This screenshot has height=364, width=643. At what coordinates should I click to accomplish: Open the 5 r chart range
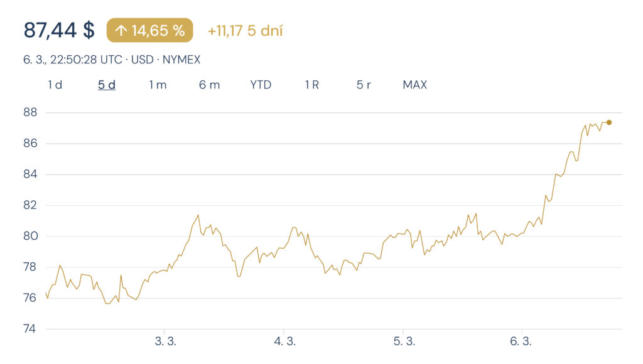point(364,85)
